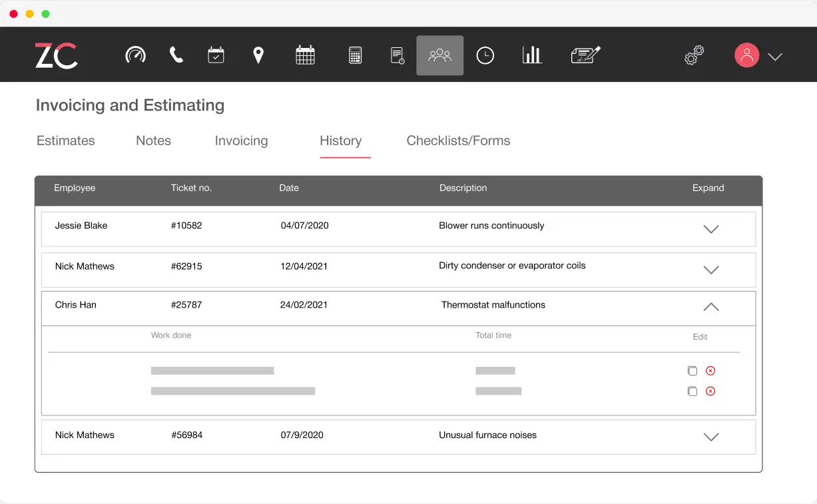Screen dimensions: 817x504
Task: Delete the second work entry under Chris Han
Action: tap(710, 391)
